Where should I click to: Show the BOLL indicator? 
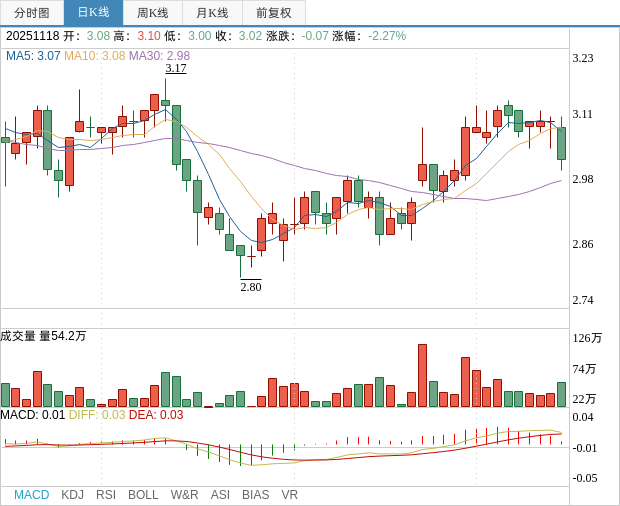(x=143, y=495)
